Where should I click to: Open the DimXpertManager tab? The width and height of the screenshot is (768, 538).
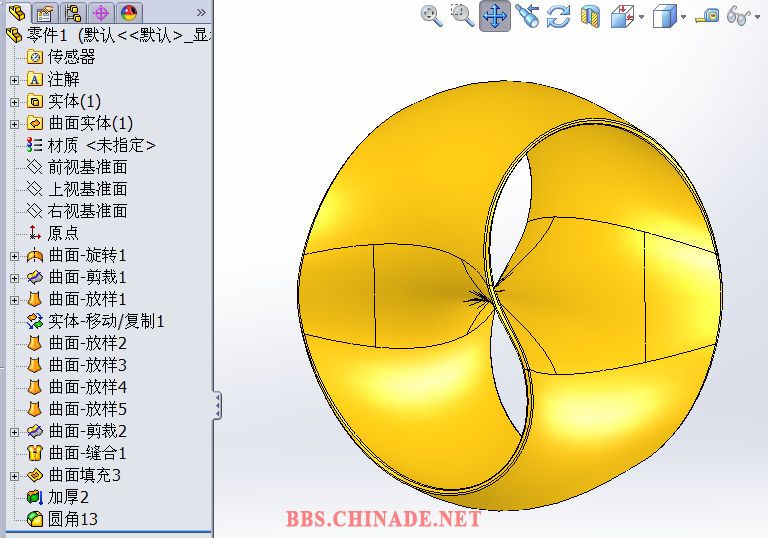coord(100,13)
